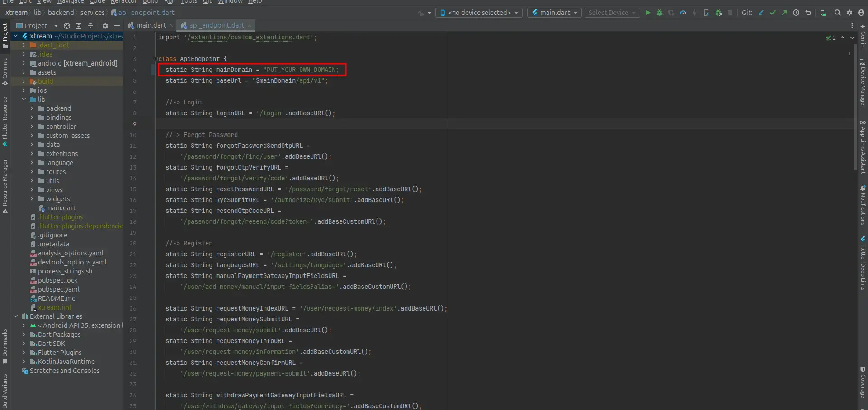868x410 pixels.
Task: Update project with the Git blue arrow
Action: point(761,13)
